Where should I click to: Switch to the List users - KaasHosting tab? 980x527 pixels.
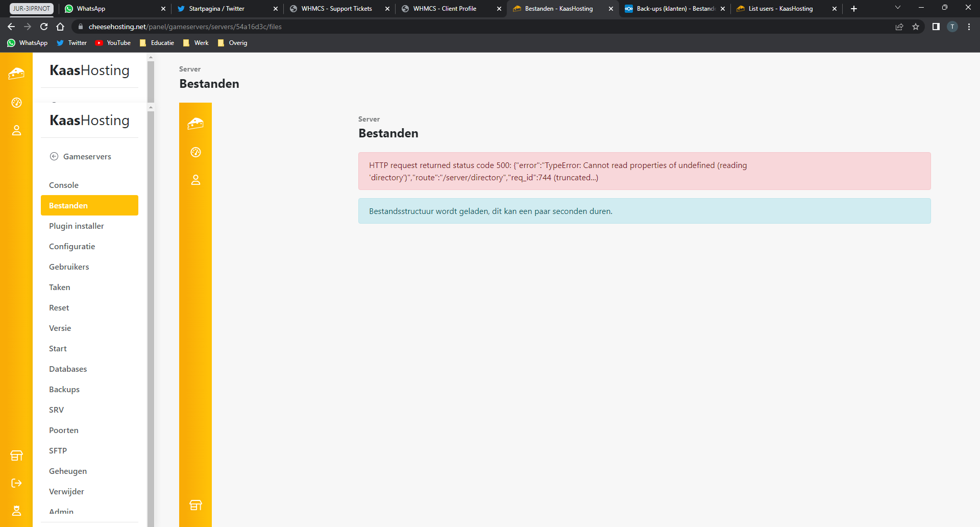click(x=780, y=9)
